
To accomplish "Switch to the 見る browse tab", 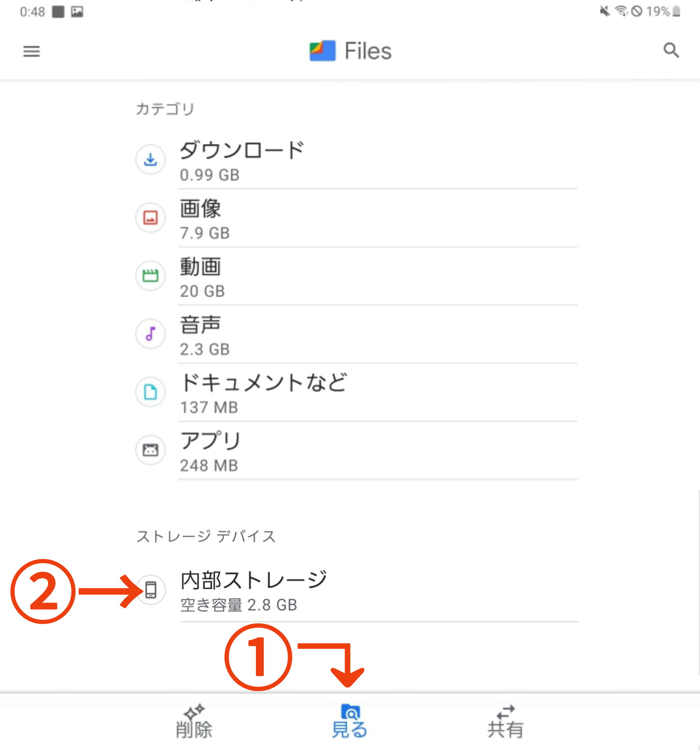I will coord(350,721).
